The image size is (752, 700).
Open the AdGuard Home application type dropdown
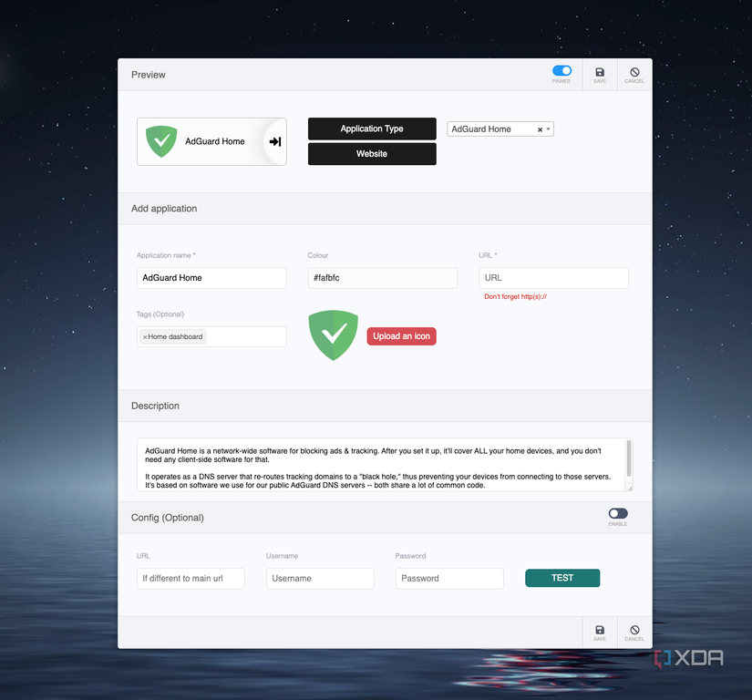tap(500, 129)
